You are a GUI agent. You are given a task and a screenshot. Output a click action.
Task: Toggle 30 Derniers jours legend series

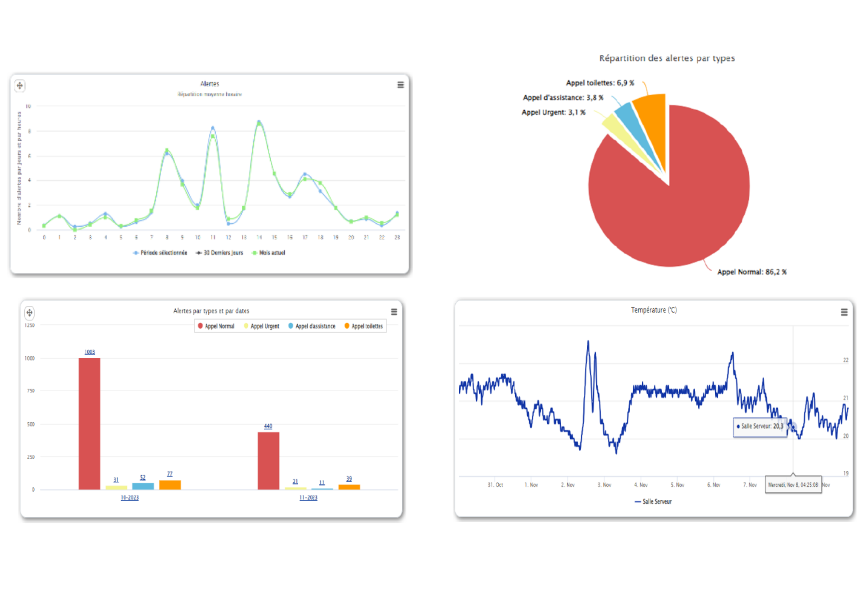pyautogui.click(x=223, y=253)
